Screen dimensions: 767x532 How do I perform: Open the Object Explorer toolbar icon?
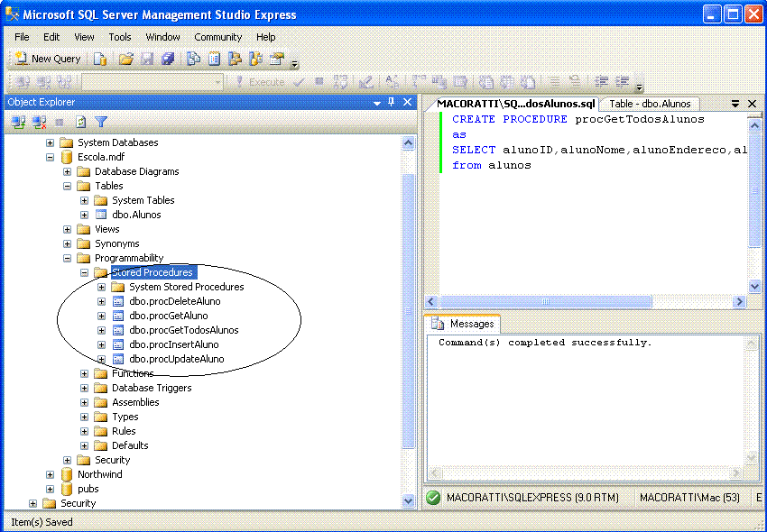tap(236, 60)
